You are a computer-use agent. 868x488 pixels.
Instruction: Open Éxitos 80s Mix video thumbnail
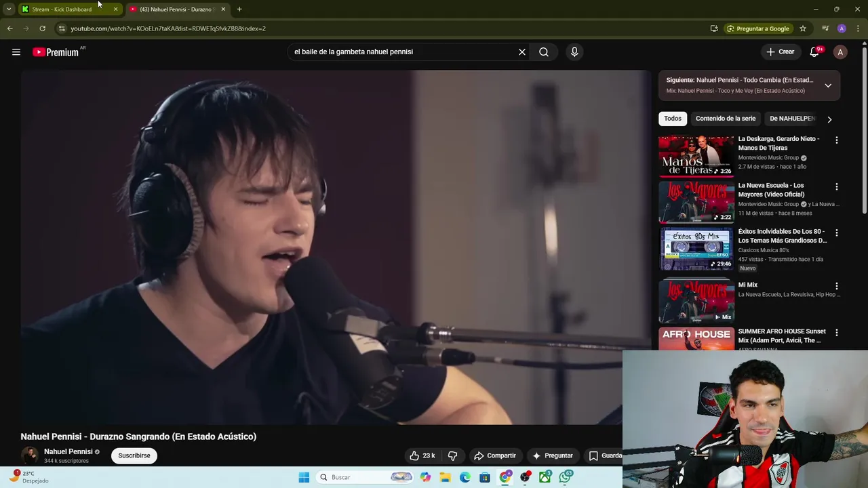coord(696,248)
